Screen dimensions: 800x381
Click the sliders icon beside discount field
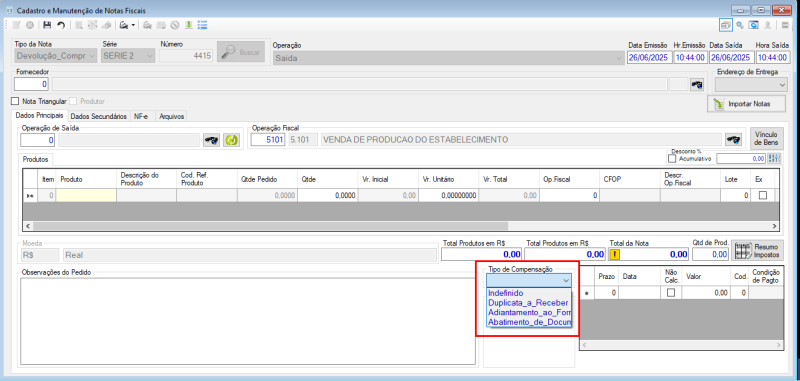tap(774, 159)
